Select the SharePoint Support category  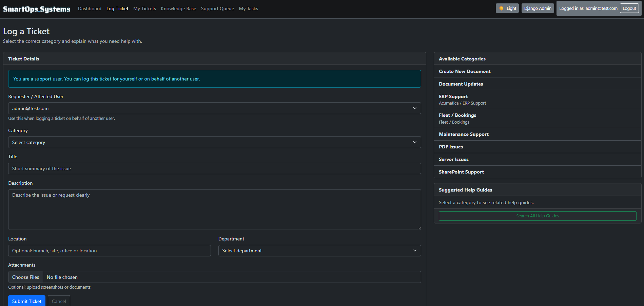pos(538,172)
